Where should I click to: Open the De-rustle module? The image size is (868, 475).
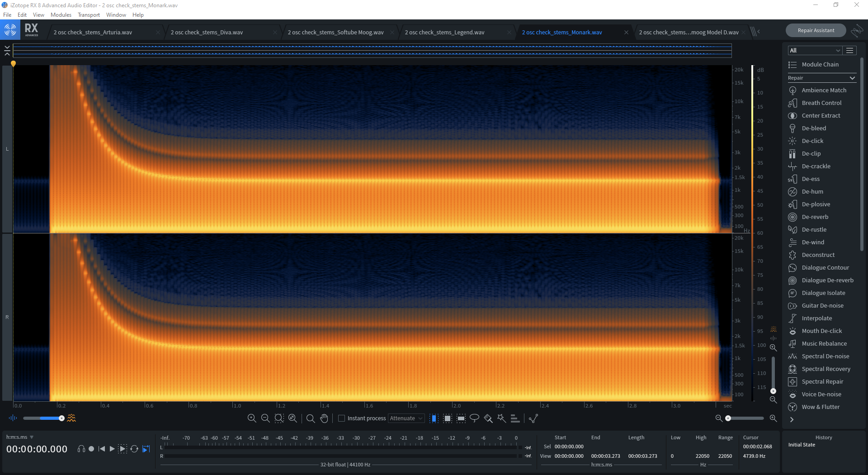point(807,230)
